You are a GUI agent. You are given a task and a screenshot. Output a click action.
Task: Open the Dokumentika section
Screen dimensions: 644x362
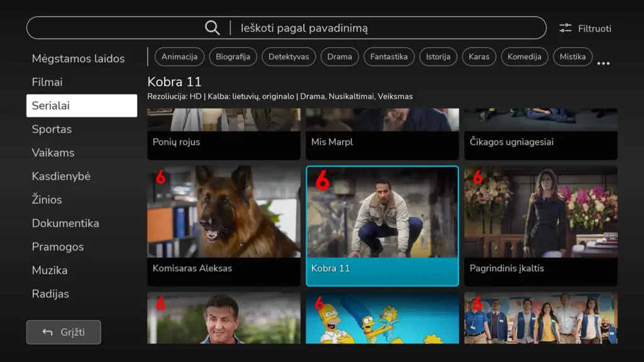pyautogui.click(x=65, y=224)
